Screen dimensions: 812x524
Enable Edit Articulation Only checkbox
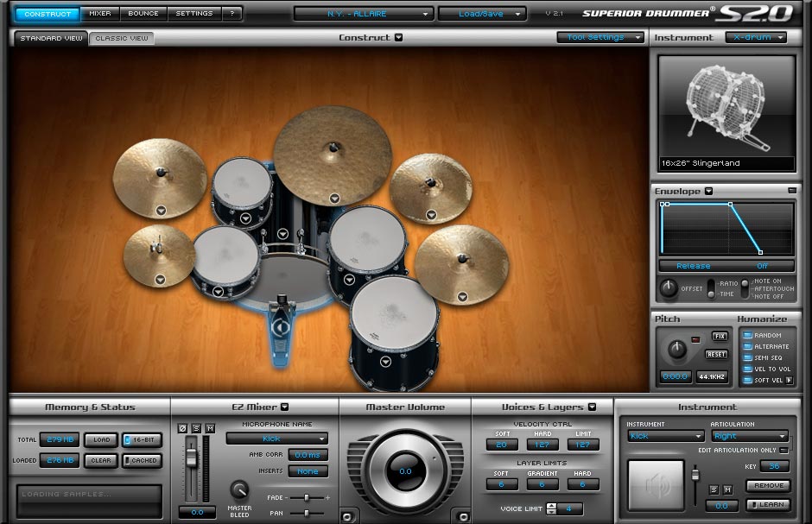[x=784, y=451]
